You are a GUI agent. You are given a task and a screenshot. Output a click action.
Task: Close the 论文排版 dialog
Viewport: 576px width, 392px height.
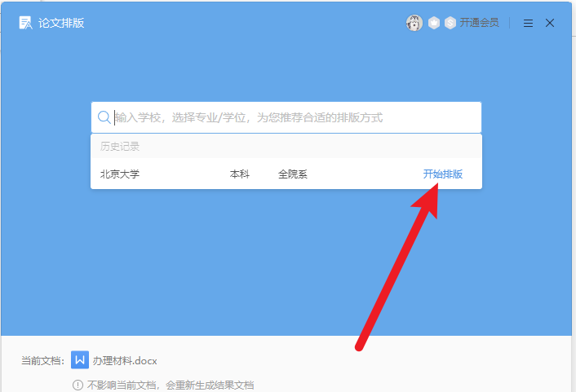550,23
